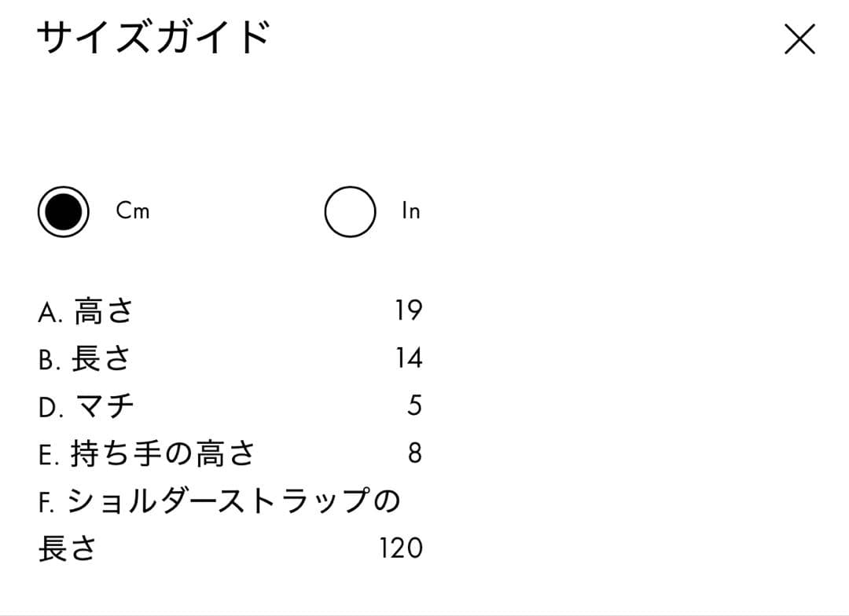The image size is (849, 616).
Task: Click the empty radio circle next to In
Action: coord(351,210)
